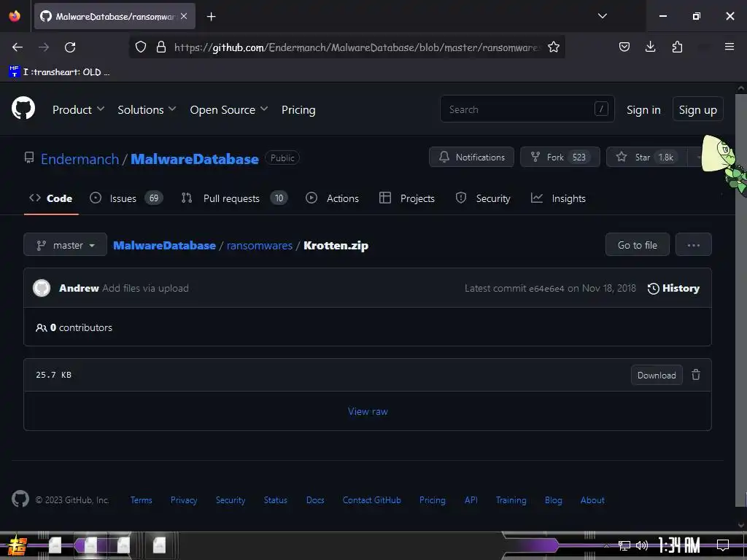Focus the GitHub Search field
Viewport: 747px width, 560px height.
tap(527, 109)
